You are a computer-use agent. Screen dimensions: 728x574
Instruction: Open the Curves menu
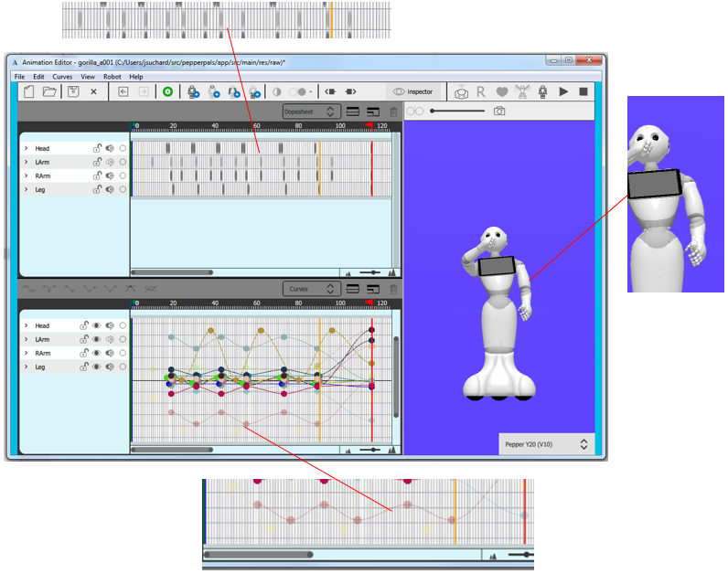pos(62,77)
